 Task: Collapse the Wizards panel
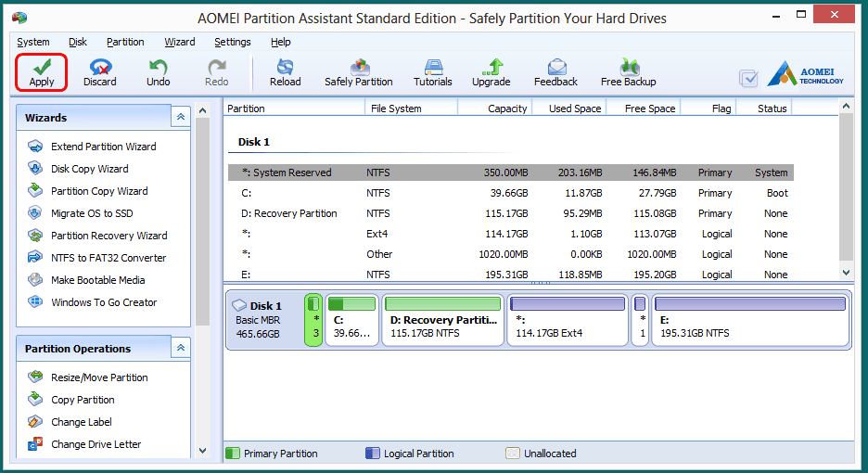pyautogui.click(x=181, y=117)
